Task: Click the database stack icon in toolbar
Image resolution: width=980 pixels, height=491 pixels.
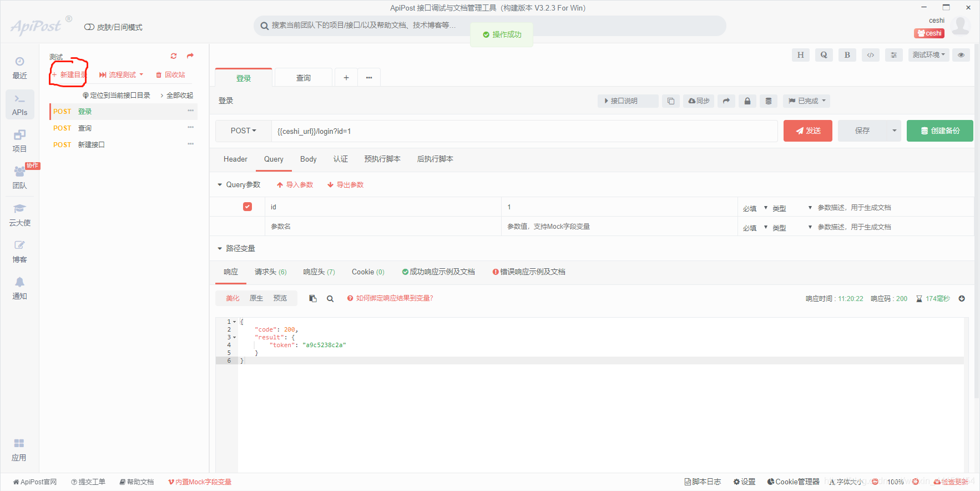Action: (768, 101)
